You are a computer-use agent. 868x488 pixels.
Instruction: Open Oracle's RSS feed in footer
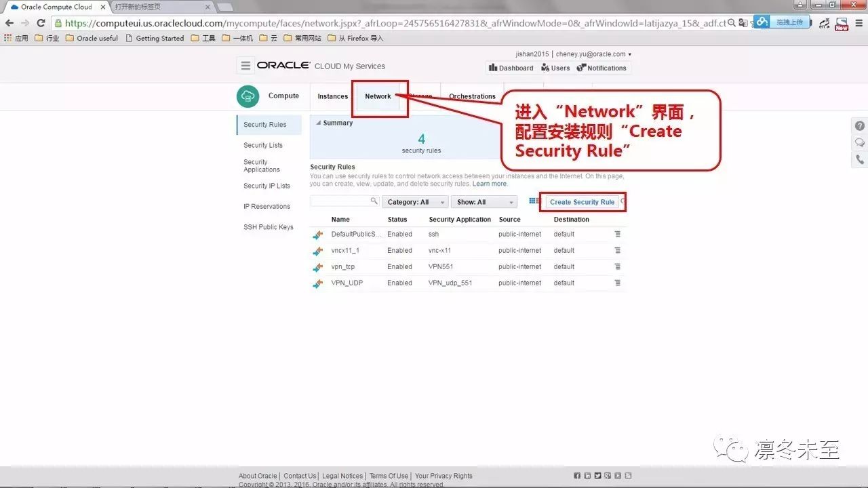(628, 476)
